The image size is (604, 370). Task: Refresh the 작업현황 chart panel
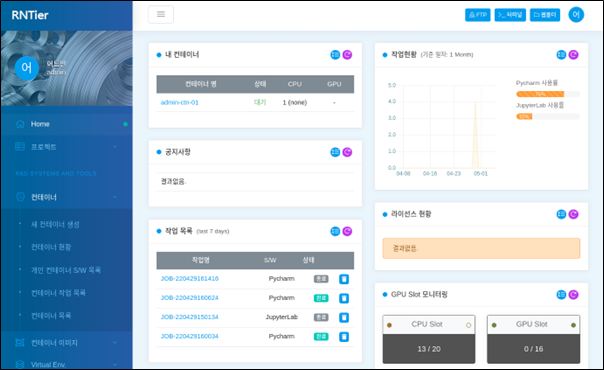click(573, 55)
